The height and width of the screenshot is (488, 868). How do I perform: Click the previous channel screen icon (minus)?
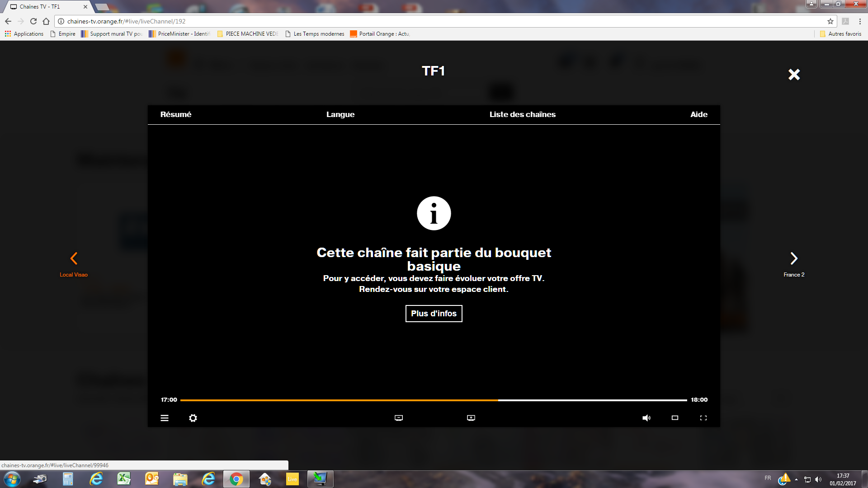398,418
